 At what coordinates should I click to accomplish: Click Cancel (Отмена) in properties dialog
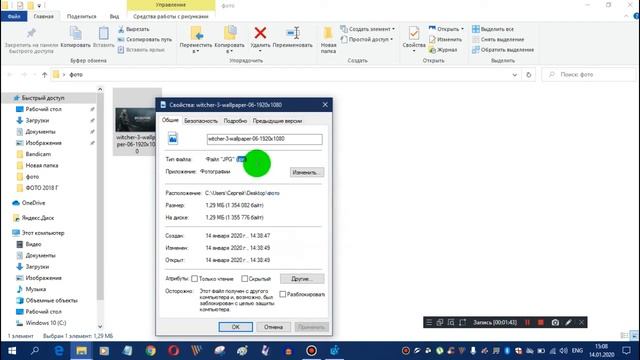(x=273, y=327)
